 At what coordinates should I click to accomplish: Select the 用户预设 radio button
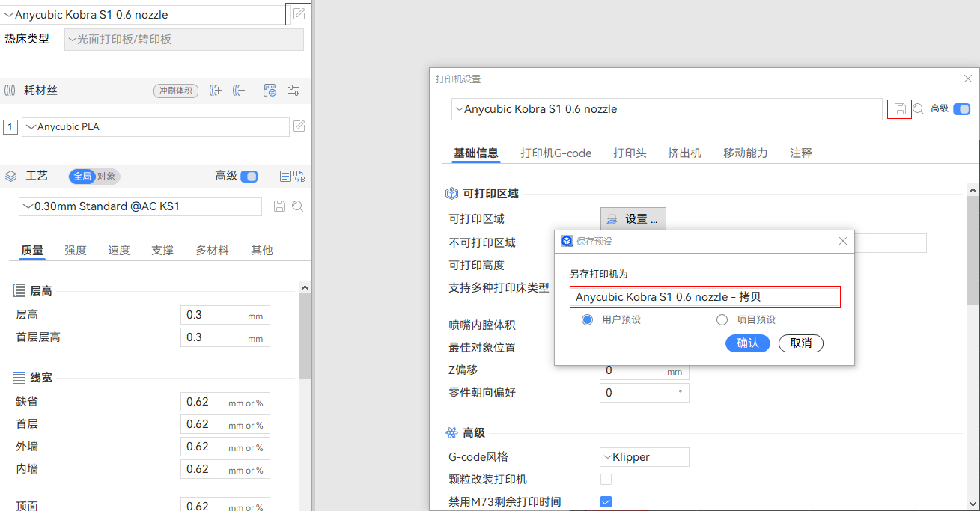click(588, 319)
